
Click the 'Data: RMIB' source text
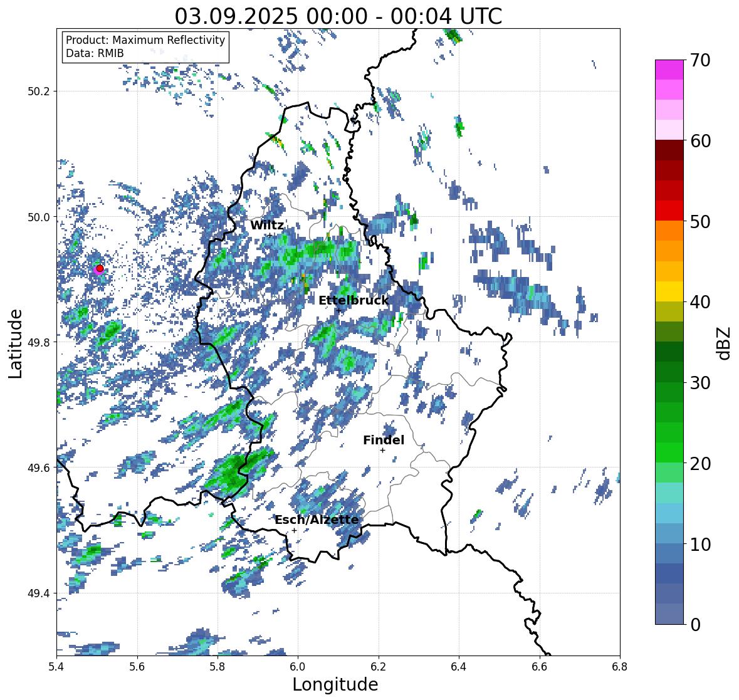(95, 53)
